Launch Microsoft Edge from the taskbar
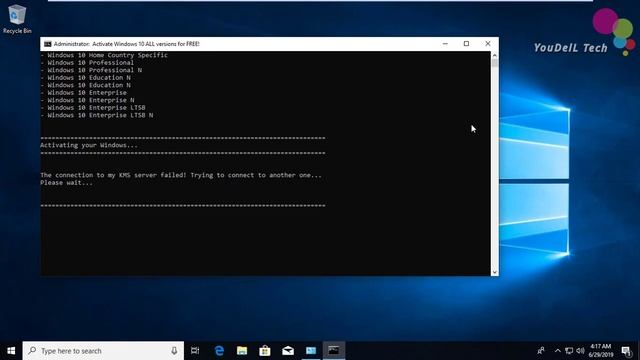 coord(219,351)
